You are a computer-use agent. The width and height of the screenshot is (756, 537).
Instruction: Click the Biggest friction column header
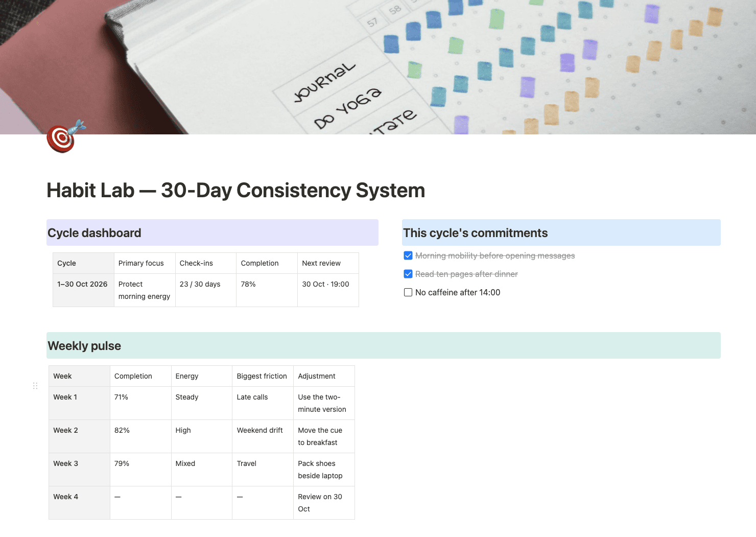[263, 376]
